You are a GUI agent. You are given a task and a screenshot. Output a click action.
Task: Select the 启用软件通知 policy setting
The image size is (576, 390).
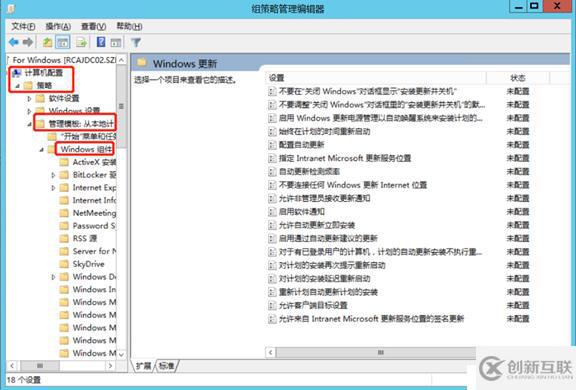point(302,212)
